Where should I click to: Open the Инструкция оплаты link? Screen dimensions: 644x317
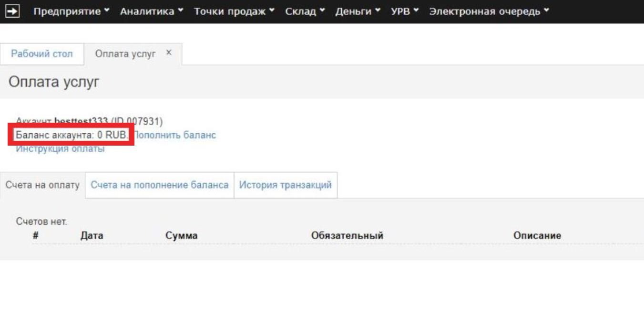tap(60, 148)
